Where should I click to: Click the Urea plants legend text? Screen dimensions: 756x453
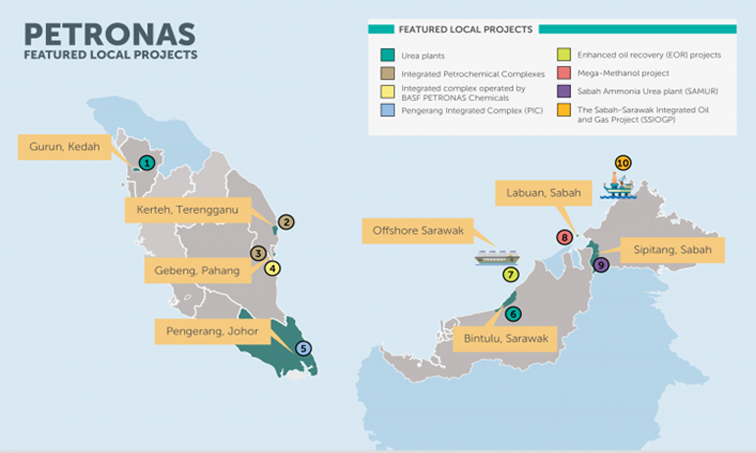(x=423, y=56)
